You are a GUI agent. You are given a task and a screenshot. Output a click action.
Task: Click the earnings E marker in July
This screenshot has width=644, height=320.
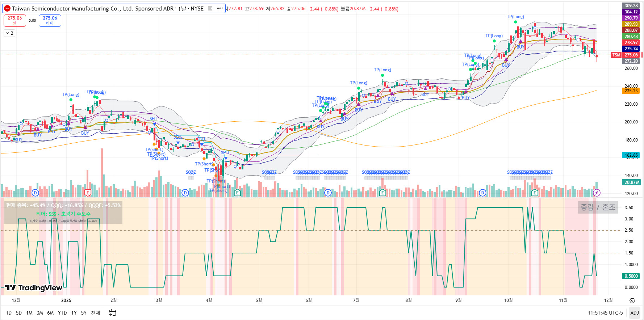click(x=382, y=193)
